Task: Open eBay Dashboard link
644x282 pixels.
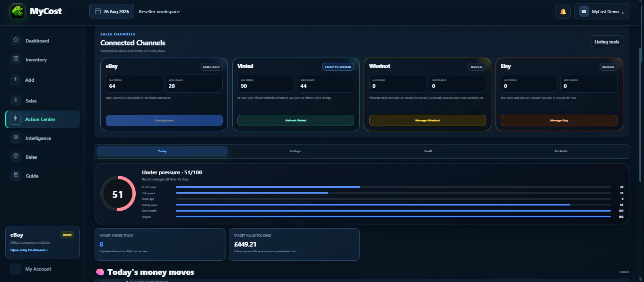Action: coord(29,250)
